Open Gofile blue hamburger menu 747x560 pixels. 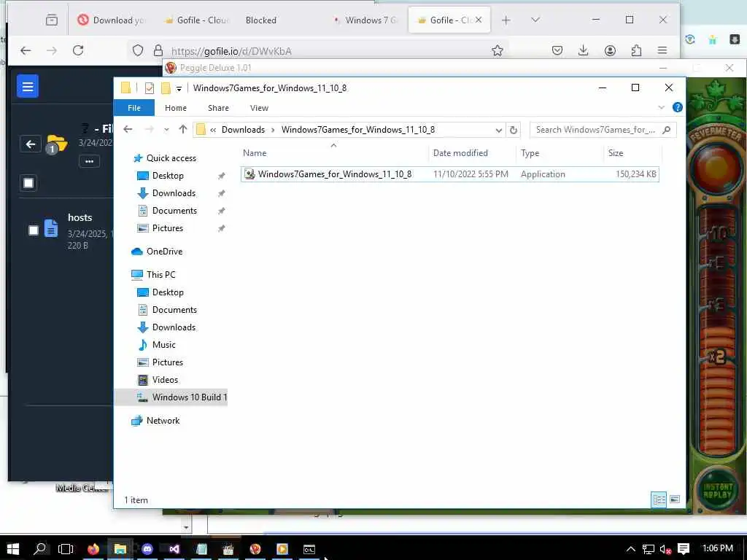pos(28,86)
